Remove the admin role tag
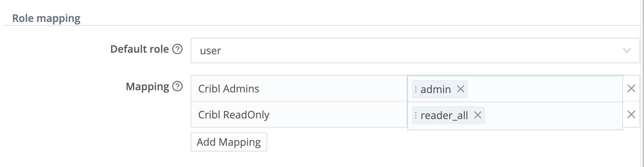Screen dimensions: 644x167 pos(461,89)
